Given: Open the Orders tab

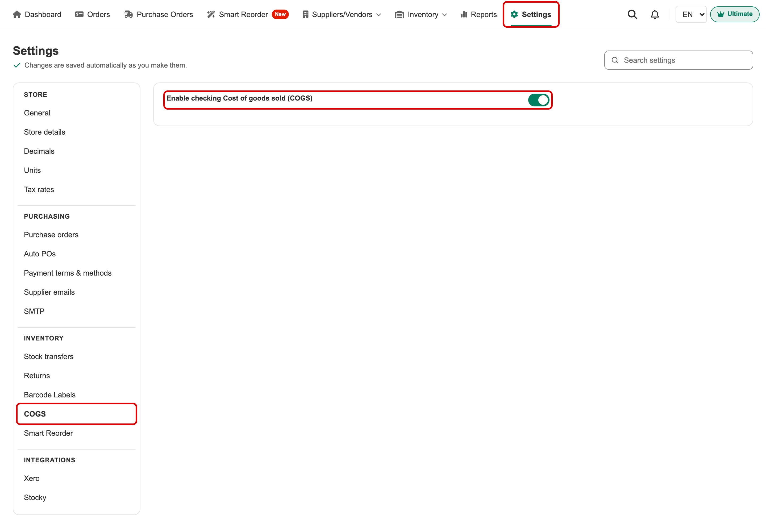Looking at the screenshot, I should pyautogui.click(x=92, y=14).
